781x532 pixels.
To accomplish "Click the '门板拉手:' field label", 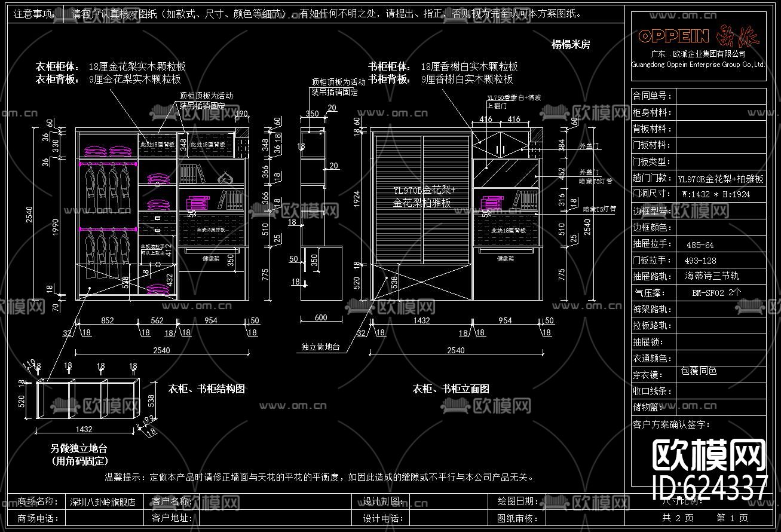I will [653, 261].
